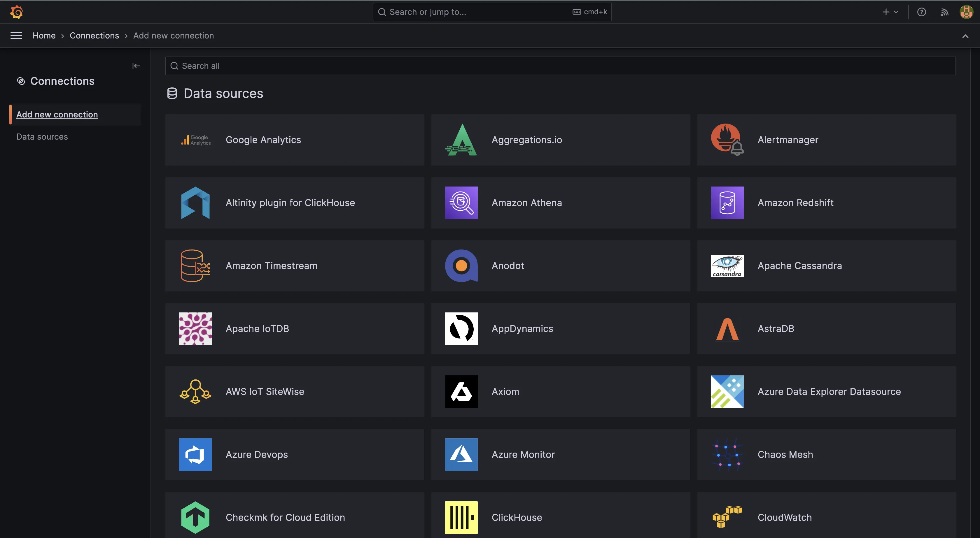Collapse the Connections sidebar with dock icon
980x538 pixels.
[x=136, y=66]
